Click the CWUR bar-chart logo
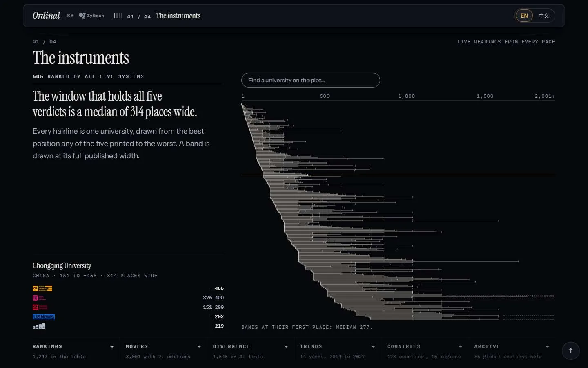The width and height of the screenshot is (588, 368). tap(39, 326)
